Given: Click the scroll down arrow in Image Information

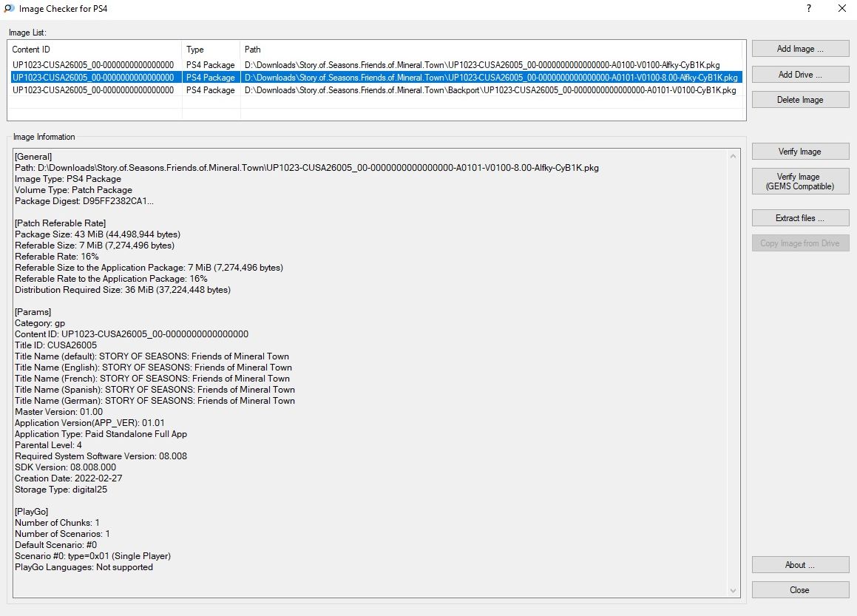Looking at the screenshot, I should click(734, 590).
